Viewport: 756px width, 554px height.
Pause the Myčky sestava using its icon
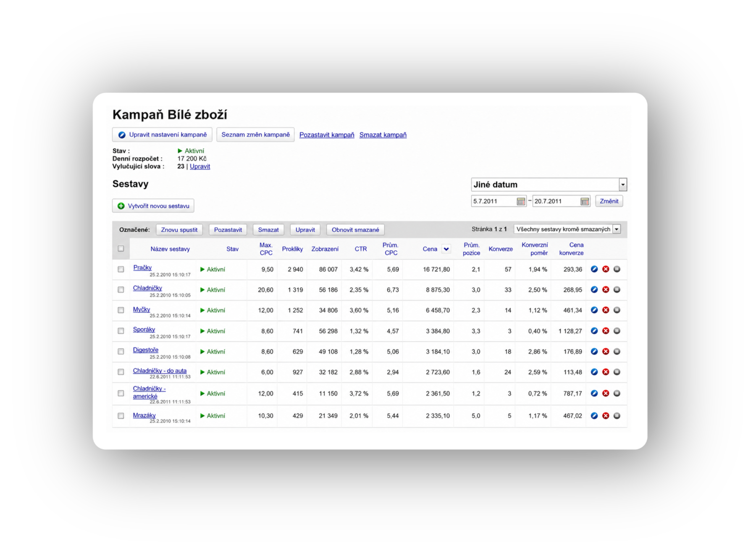point(617,310)
